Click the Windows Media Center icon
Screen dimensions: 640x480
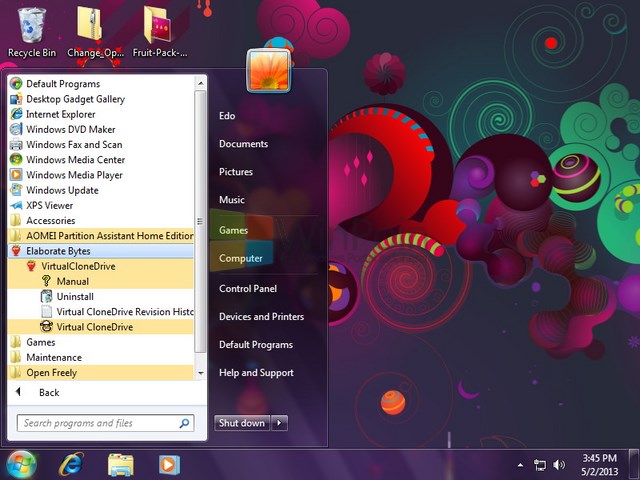(x=16, y=160)
